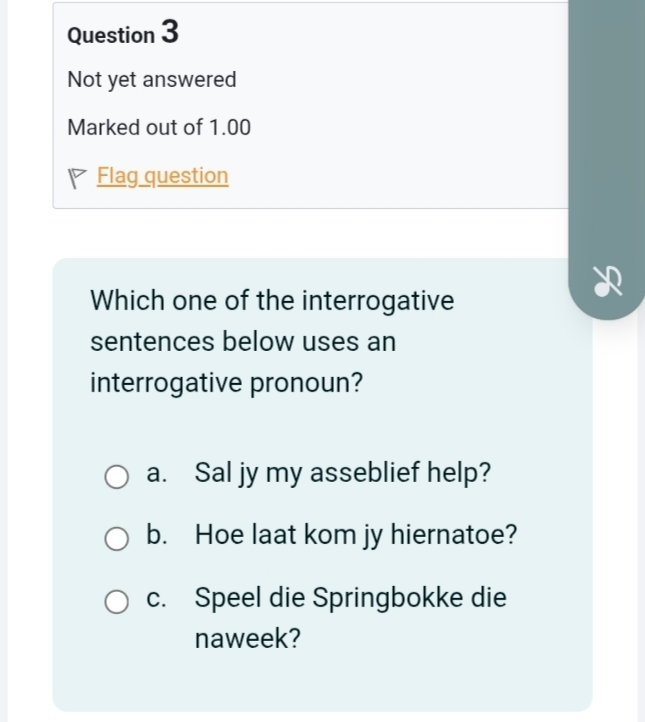The height and width of the screenshot is (722, 645).
Task: Click the option letter 'c.' label
Action: (156, 599)
